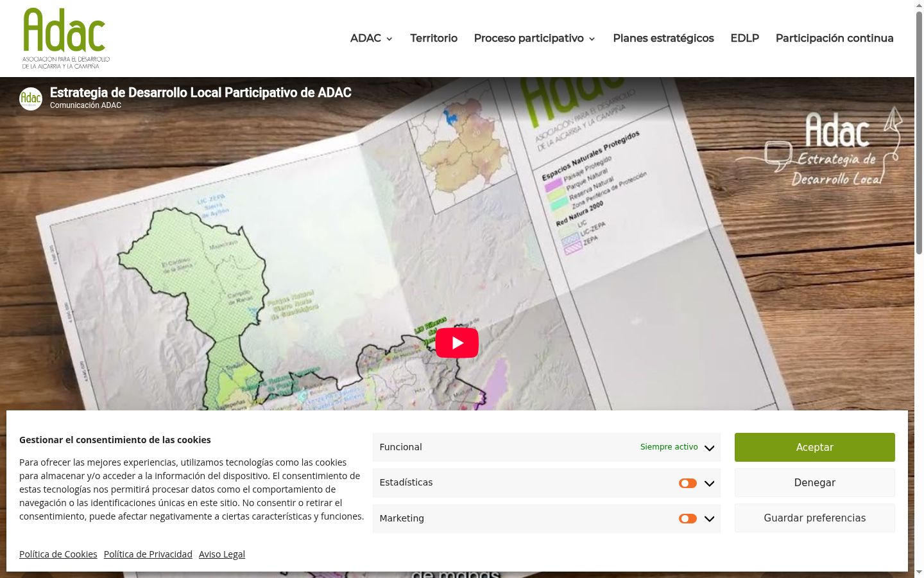Screen dimensions: 924x578
Task: Expand the Marketing cookie details
Action: 709,518
